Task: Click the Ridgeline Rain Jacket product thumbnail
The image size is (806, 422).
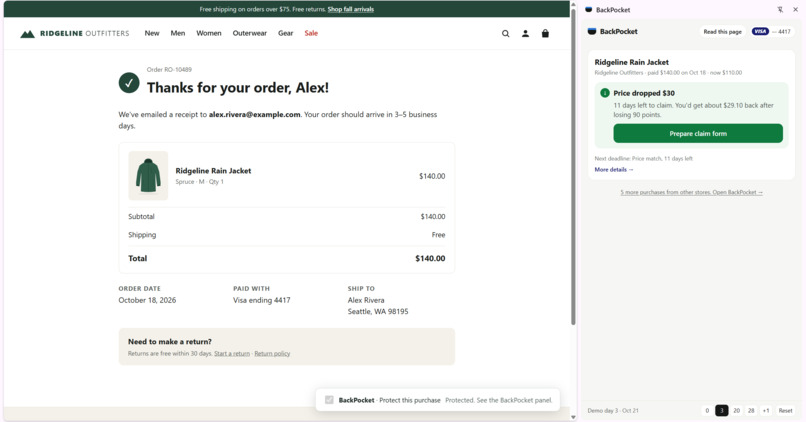Action: (148, 176)
